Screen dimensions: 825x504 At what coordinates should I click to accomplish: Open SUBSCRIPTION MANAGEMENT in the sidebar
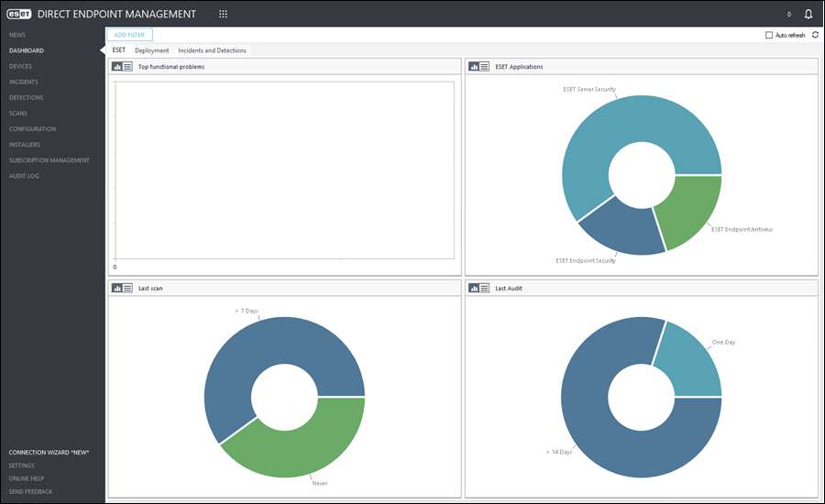[x=49, y=160]
